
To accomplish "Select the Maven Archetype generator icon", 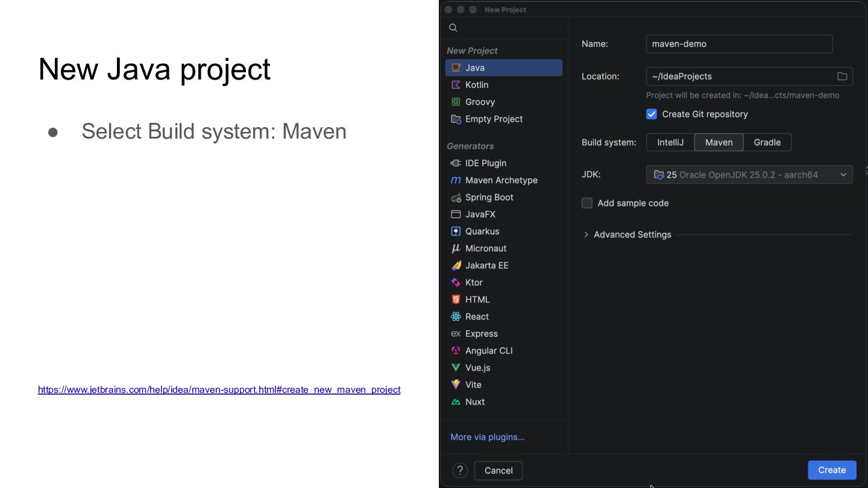I will 456,180.
